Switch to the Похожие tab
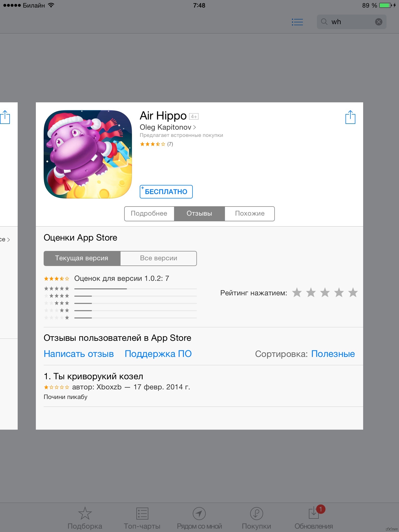399x532 pixels. (x=250, y=214)
